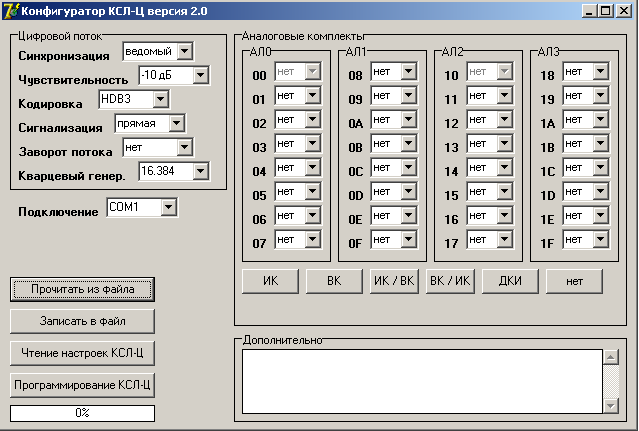
Task: Click inside the Дополнительно text area
Action: point(420,381)
